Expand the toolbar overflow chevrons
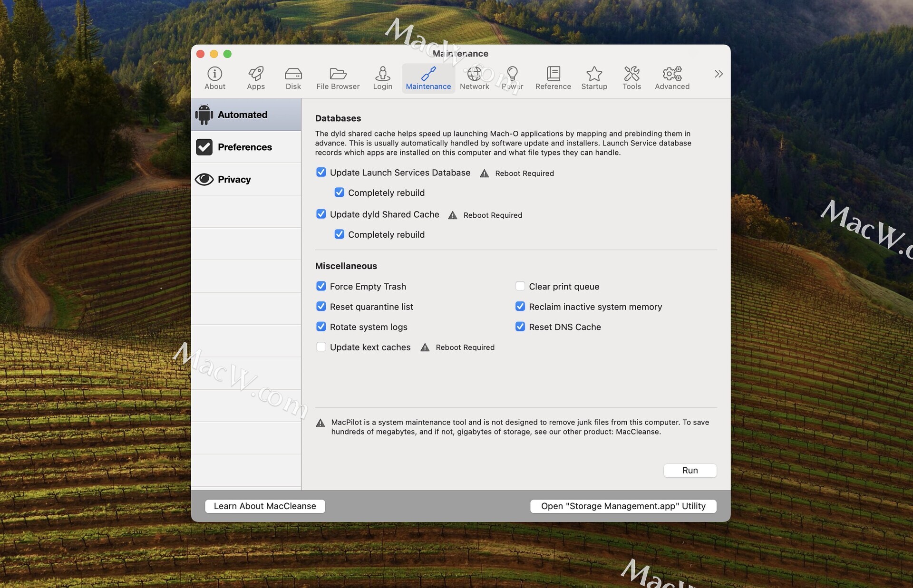The height and width of the screenshot is (588, 913). pyautogui.click(x=718, y=74)
